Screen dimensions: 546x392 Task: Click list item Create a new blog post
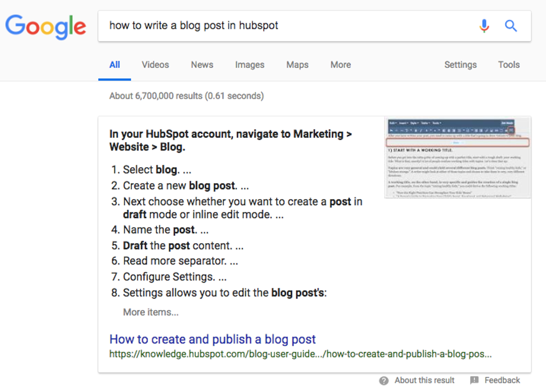pos(180,186)
